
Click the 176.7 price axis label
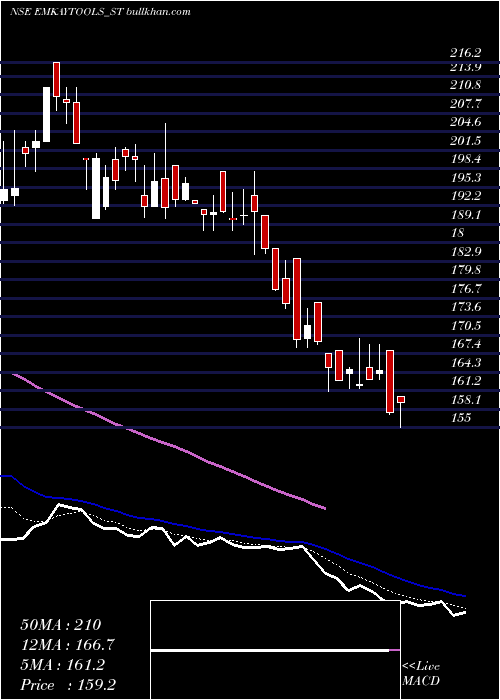[x=466, y=289]
